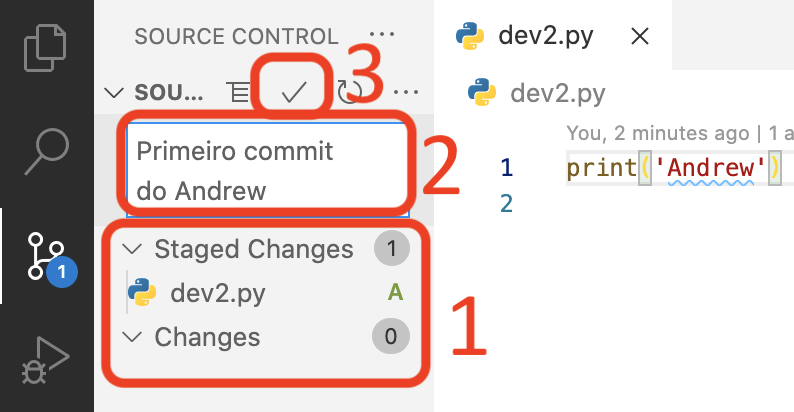Click the commit checkmark icon
The height and width of the screenshot is (412, 794).
click(294, 92)
